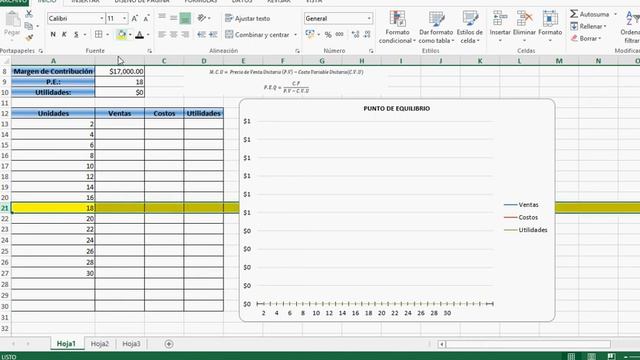
Task: Expand the Autosuma dropdown arrow
Action: (616, 14)
